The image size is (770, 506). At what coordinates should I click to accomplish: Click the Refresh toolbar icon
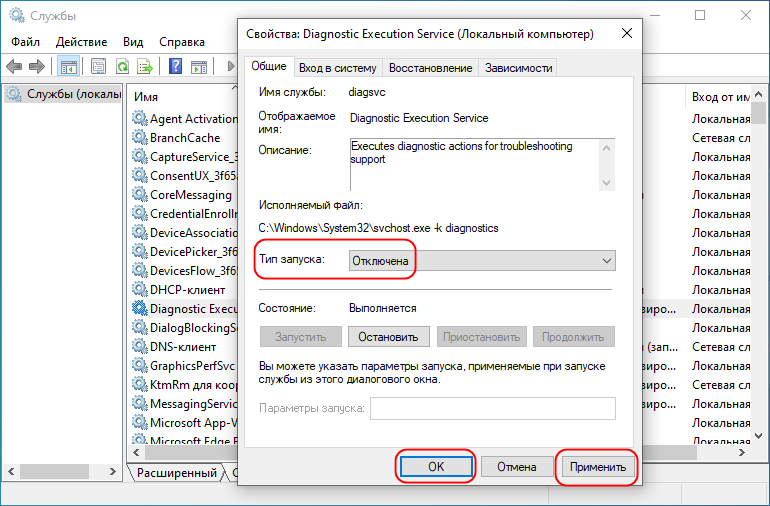(x=122, y=66)
